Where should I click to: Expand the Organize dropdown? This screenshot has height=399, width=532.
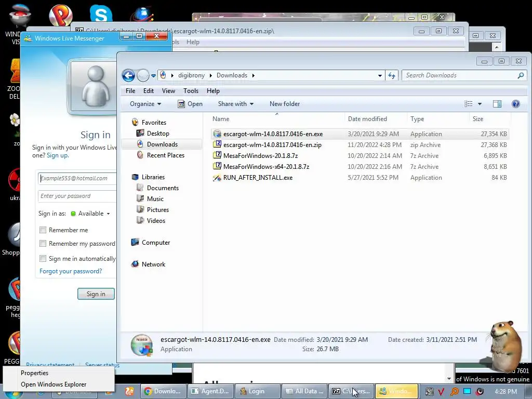click(x=145, y=104)
